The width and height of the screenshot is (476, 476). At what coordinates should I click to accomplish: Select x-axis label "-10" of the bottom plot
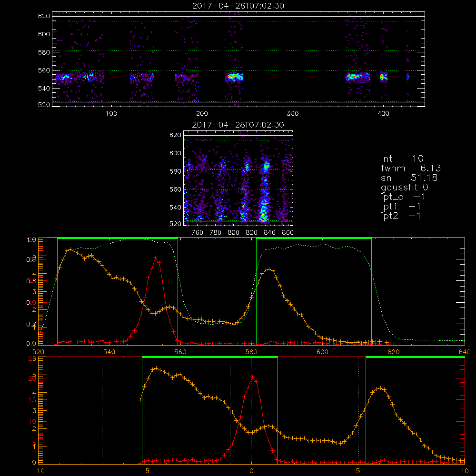coord(38,471)
